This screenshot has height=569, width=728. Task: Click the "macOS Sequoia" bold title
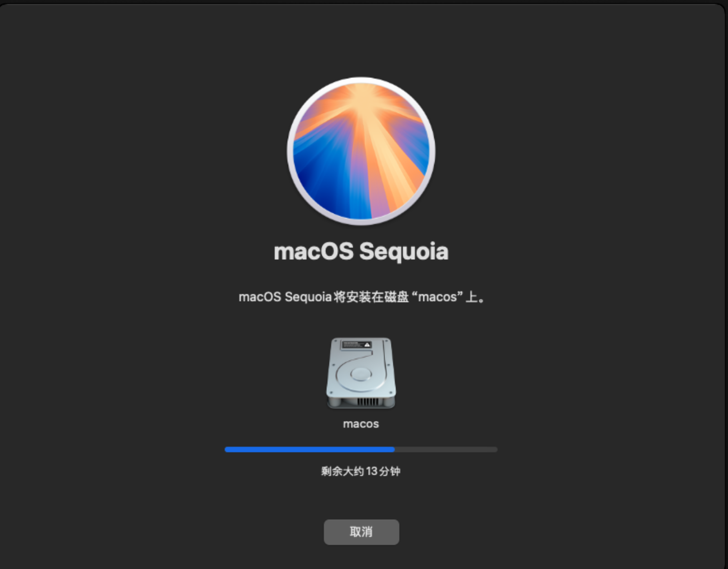(x=361, y=252)
